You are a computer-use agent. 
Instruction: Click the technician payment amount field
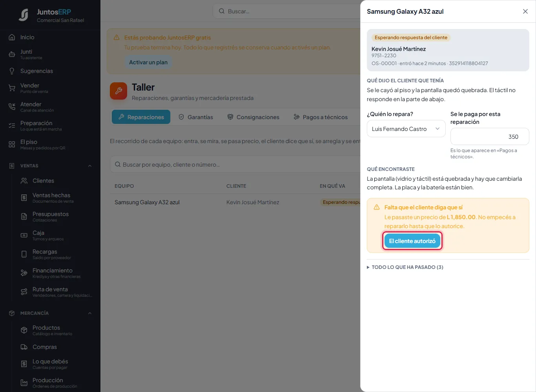click(490, 136)
